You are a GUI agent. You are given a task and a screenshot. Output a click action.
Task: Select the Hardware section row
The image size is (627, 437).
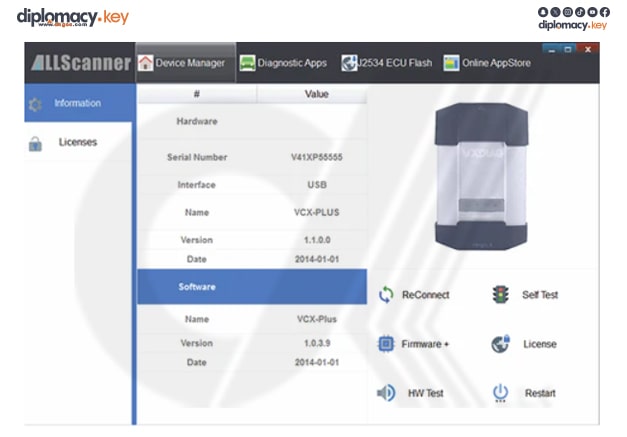[252, 122]
